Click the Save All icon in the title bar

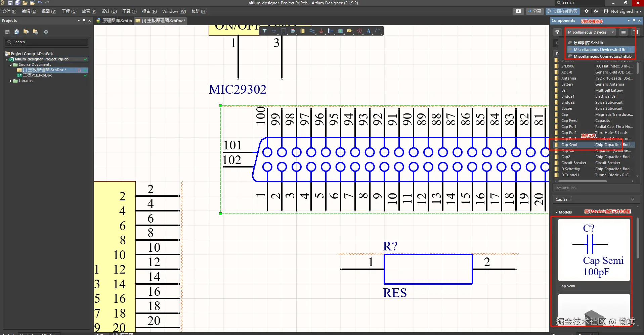click(x=17, y=3)
